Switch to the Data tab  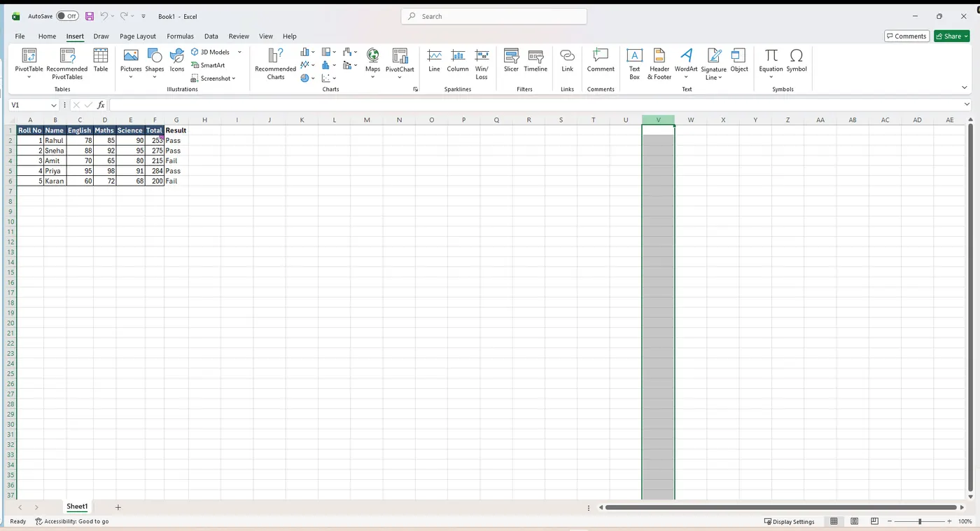[x=211, y=36]
